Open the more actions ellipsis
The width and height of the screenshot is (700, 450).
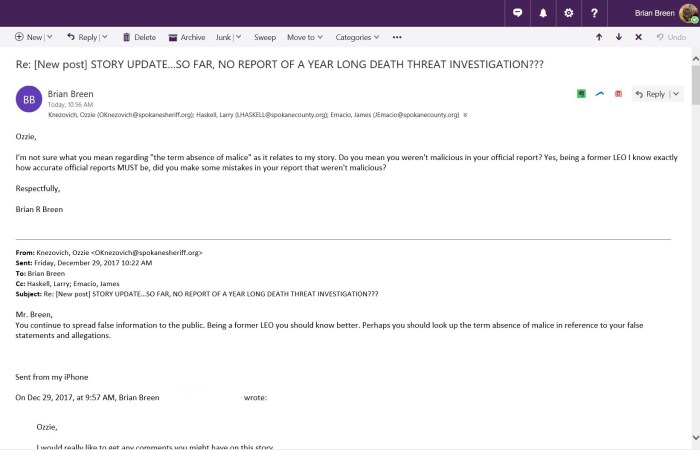[x=397, y=37]
